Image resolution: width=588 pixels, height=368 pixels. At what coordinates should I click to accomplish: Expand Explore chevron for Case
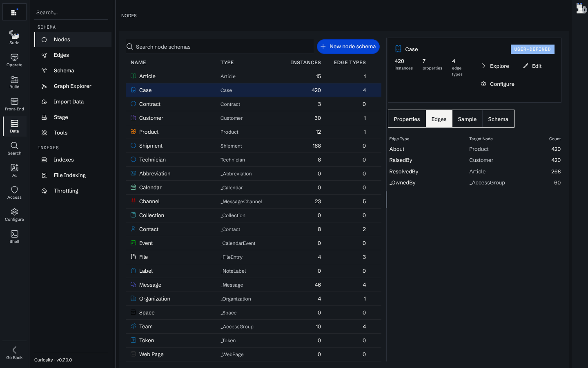[483, 66]
